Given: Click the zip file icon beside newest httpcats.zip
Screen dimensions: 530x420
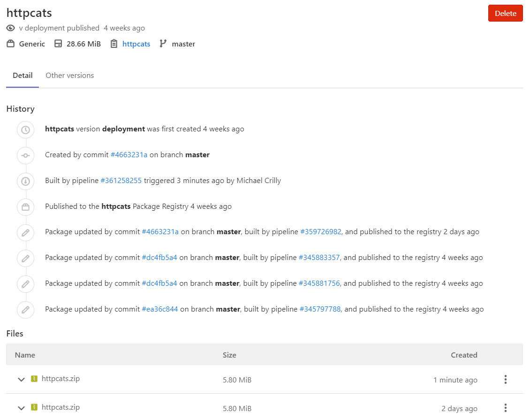Looking at the screenshot, I should 32,380.
